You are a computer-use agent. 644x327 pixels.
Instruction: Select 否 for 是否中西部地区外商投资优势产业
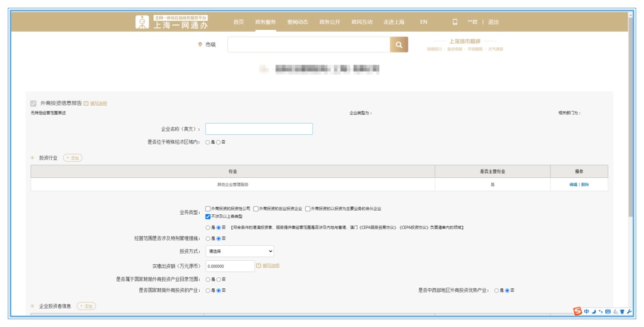point(507,291)
